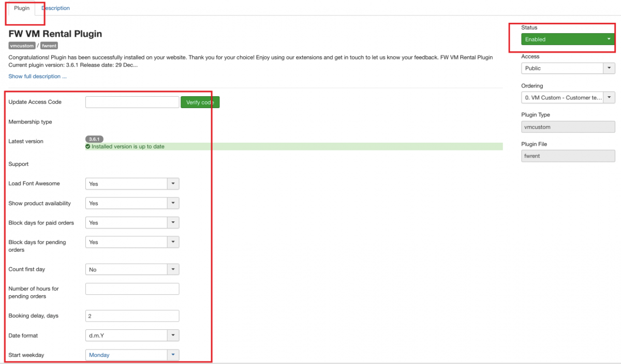Viewport: 621px width, 364px height.
Task: Expand the Count first day dropdown
Action: point(132,269)
